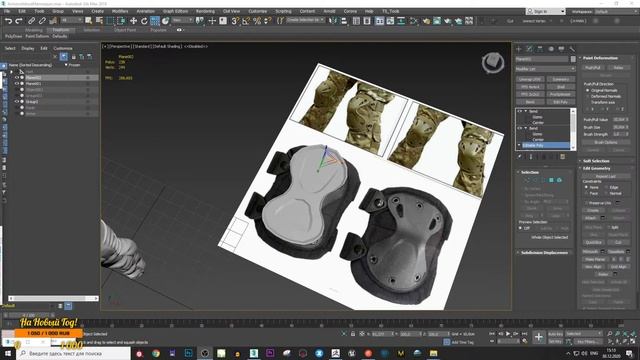The height and width of the screenshot is (360, 640).
Task: Select the Link tool icon
Action: pos(31,21)
